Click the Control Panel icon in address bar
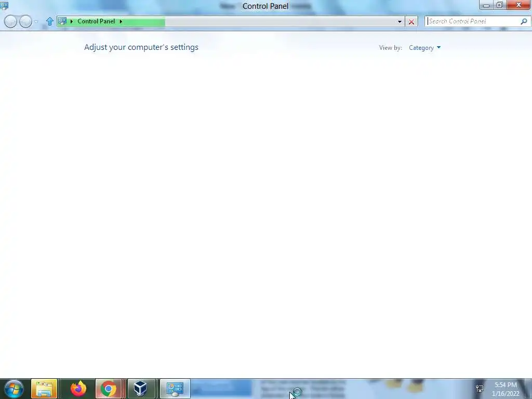The image size is (532, 399). (x=62, y=21)
